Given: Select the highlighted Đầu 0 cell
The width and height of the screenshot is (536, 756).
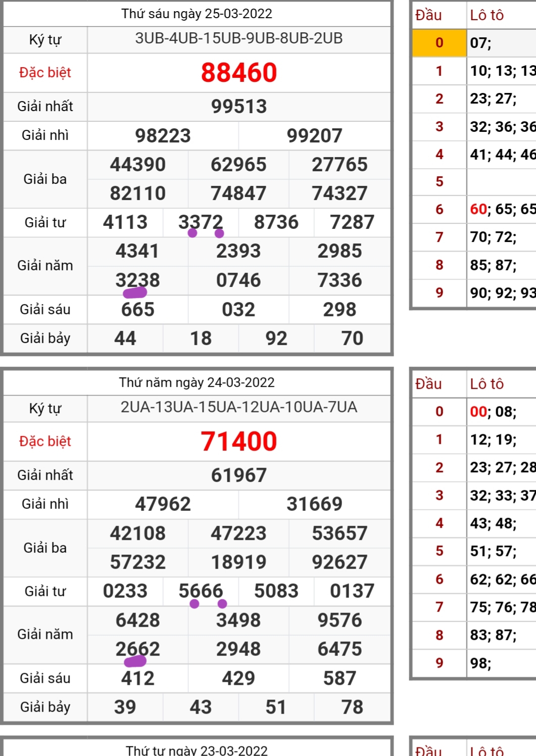Looking at the screenshot, I should (439, 42).
